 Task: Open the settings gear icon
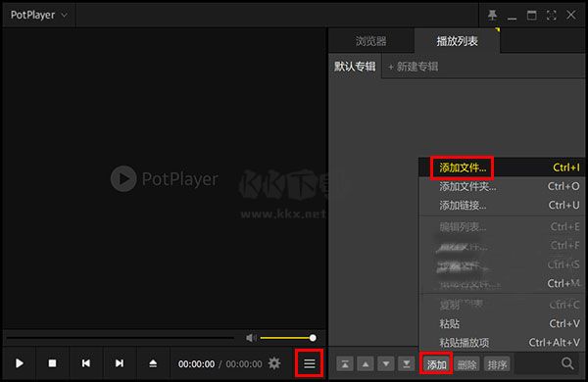[274, 363]
